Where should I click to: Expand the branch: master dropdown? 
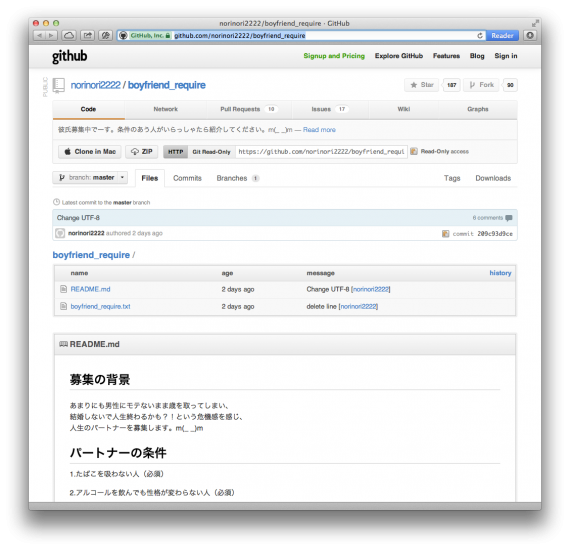pos(90,177)
